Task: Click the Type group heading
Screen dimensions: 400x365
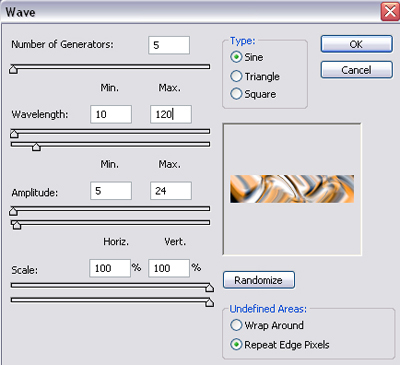Action: pyautogui.click(x=243, y=41)
